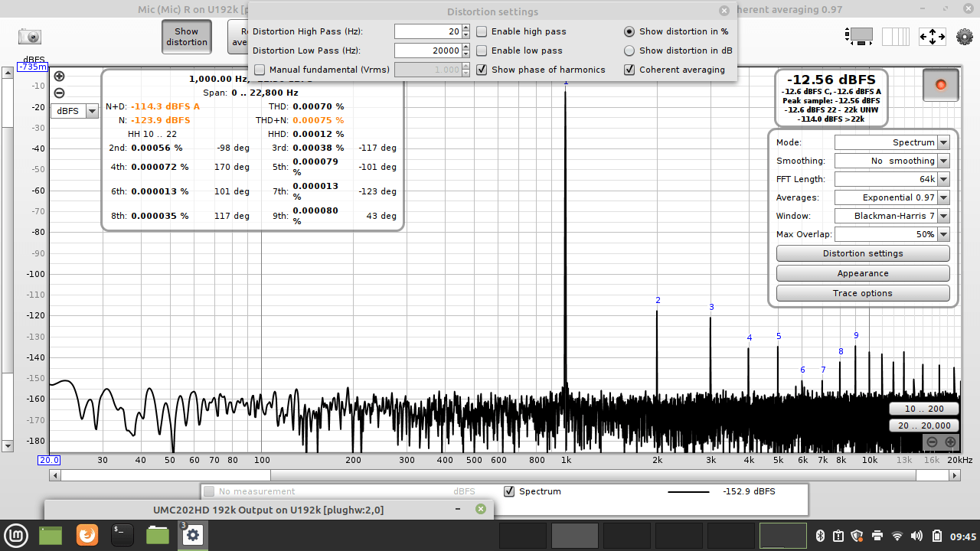Viewport: 980px width, 551px height.
Task: Open the Max Overlap dropdown
Action: [892, 234]
